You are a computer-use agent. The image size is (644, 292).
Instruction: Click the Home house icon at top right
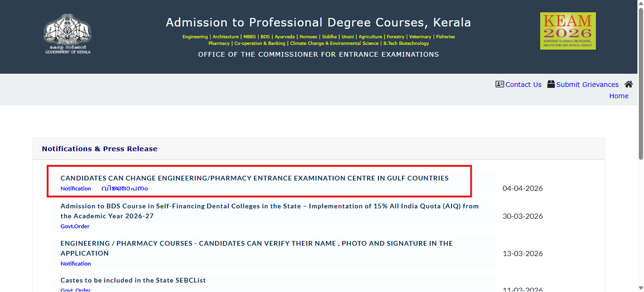(628, 84)
